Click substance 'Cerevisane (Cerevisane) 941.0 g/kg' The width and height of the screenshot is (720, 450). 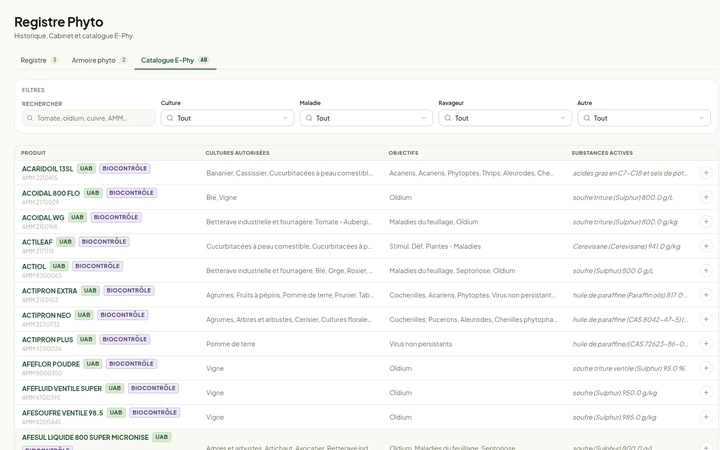coord(626,246)
